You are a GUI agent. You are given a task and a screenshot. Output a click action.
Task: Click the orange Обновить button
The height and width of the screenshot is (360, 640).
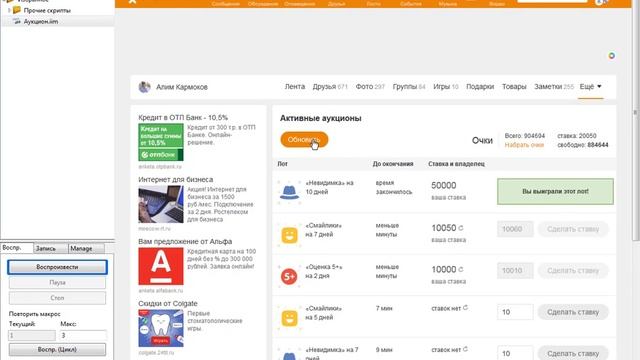click(304, 140)
